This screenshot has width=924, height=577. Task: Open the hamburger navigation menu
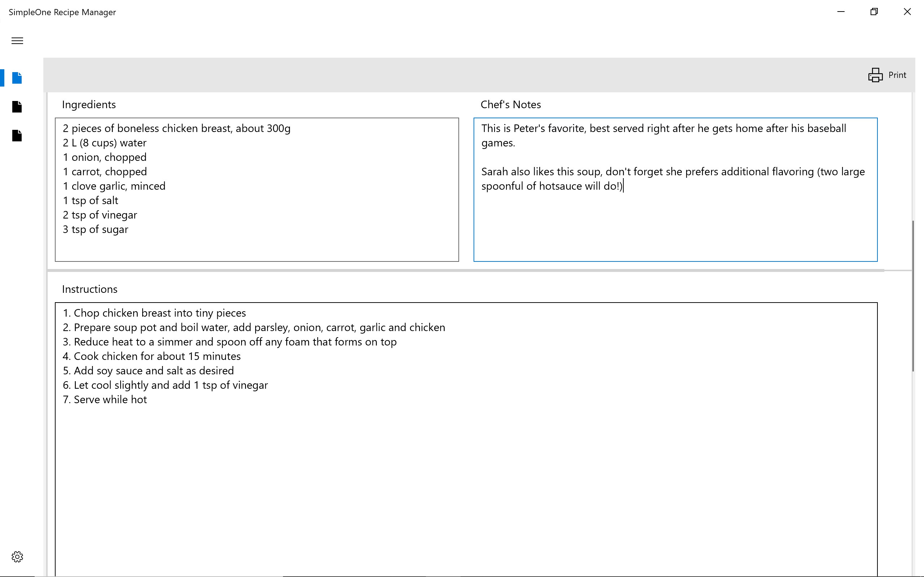[17, 41]
